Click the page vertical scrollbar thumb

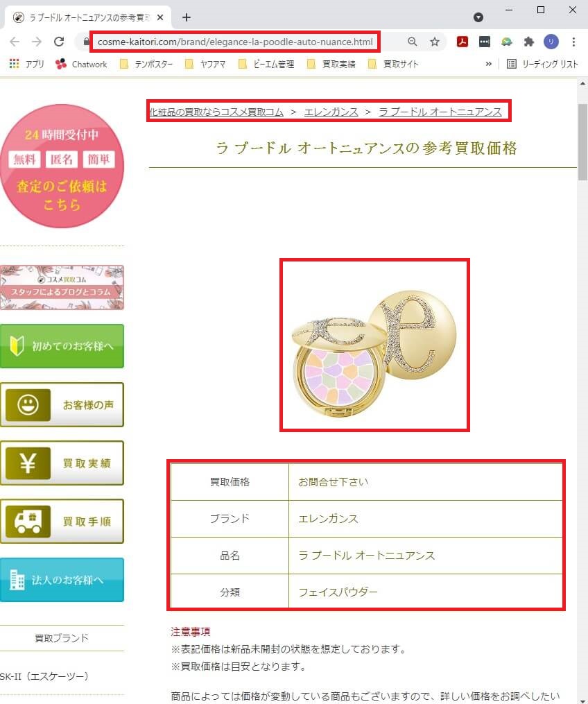pos(582,142)
